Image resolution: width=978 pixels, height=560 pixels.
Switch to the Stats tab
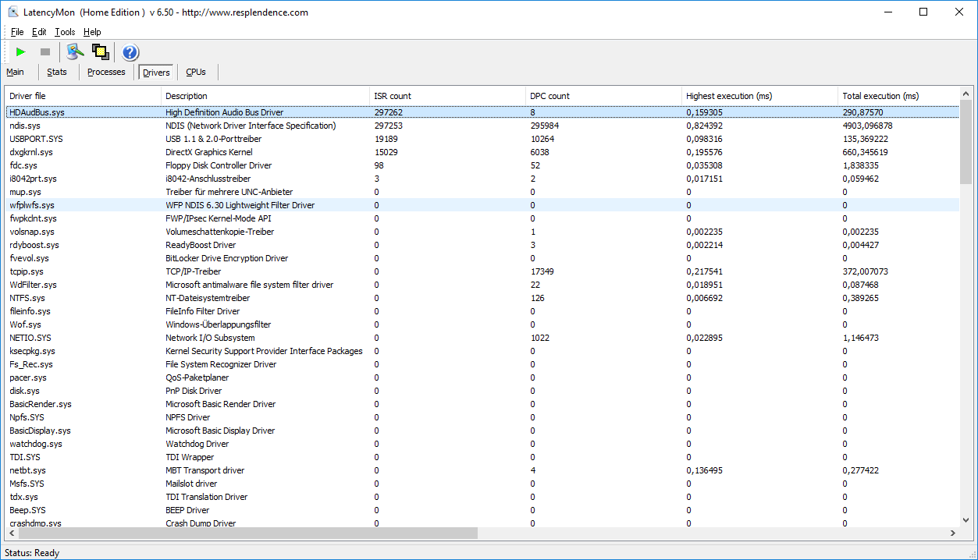[x=57, y=72]
